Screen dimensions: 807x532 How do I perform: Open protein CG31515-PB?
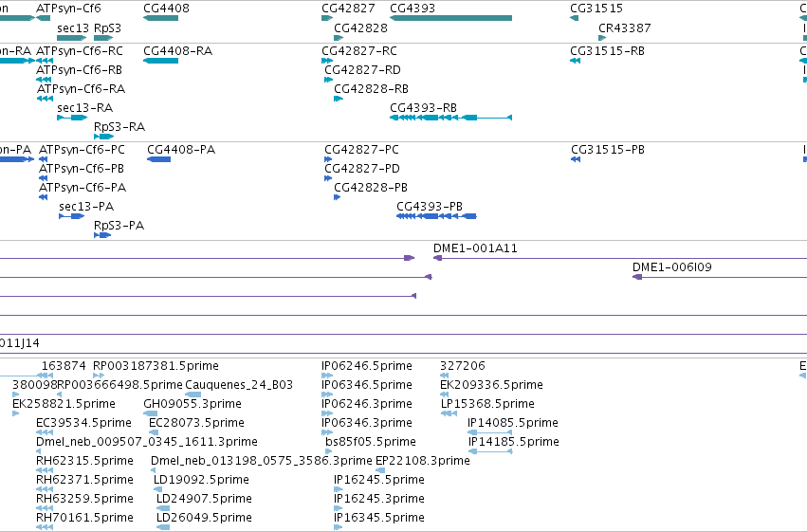pyautogui.click(x=608, y=150)
